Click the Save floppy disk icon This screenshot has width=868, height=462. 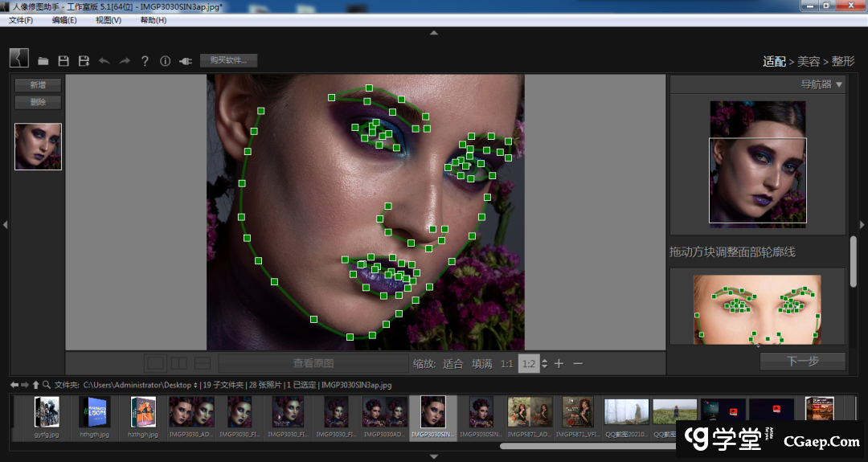[63, 61]
